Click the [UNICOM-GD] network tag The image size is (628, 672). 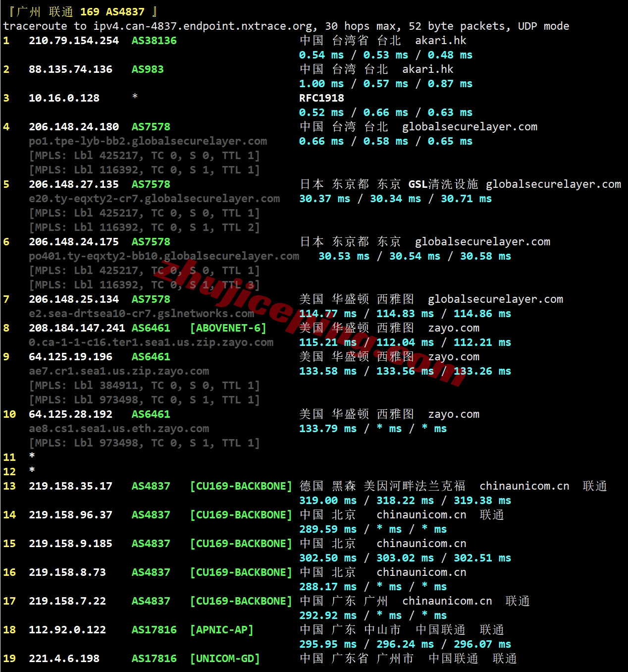225,659
